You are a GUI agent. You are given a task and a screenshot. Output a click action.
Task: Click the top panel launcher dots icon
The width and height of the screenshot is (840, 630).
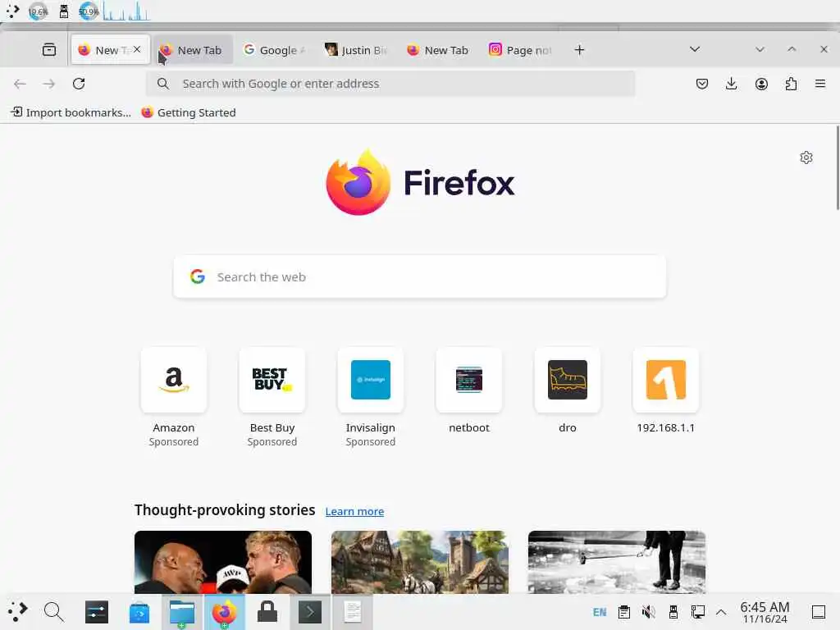pos(12,11)
